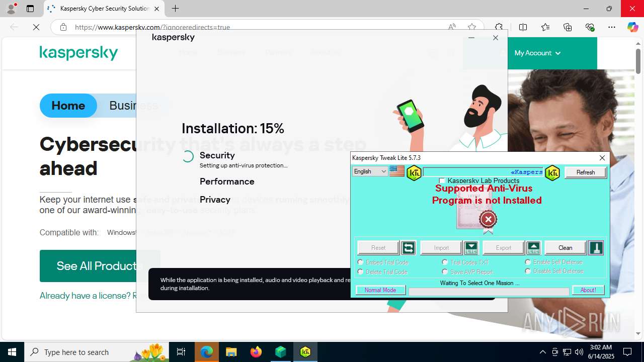Select the Home tab on Kaspersky site
Screen dimensions: 644x362
pyautogui.click(x=68, y=106)
